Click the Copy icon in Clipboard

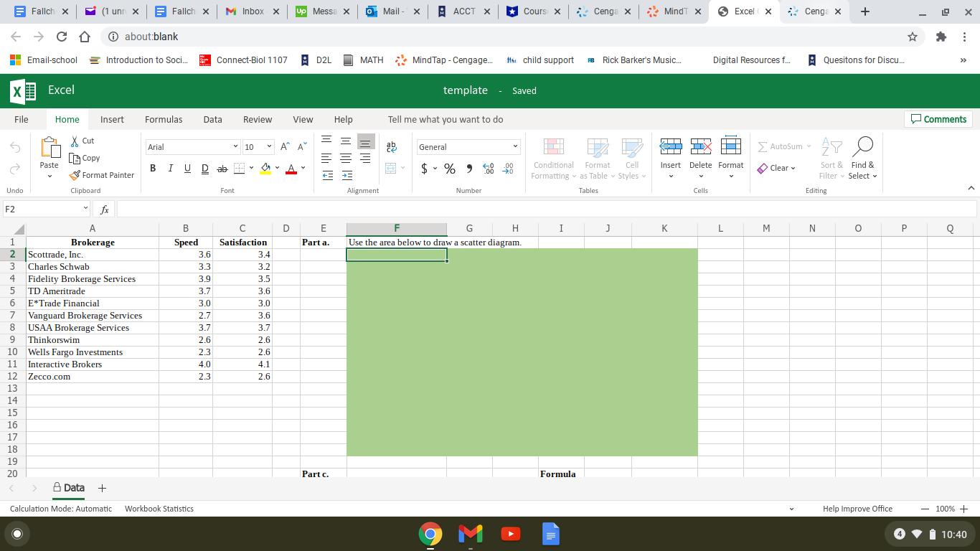tap(75, 158)
